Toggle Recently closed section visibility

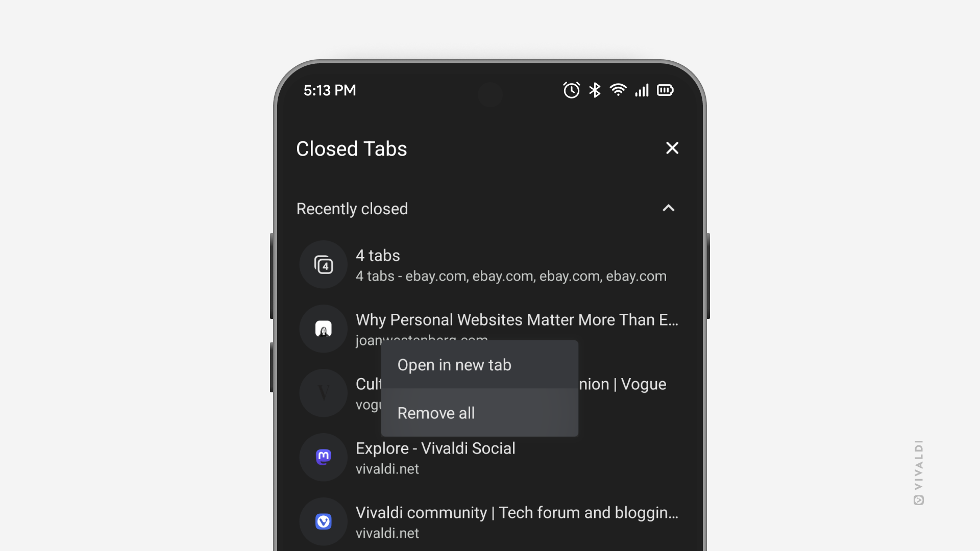tap(668, 208)
